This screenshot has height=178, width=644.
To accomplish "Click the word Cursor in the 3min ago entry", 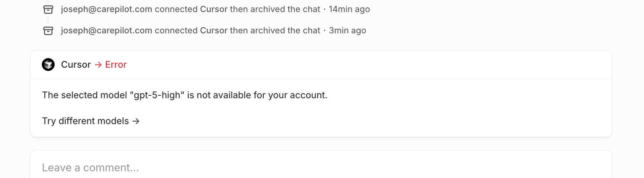I will tap(213, 30).
